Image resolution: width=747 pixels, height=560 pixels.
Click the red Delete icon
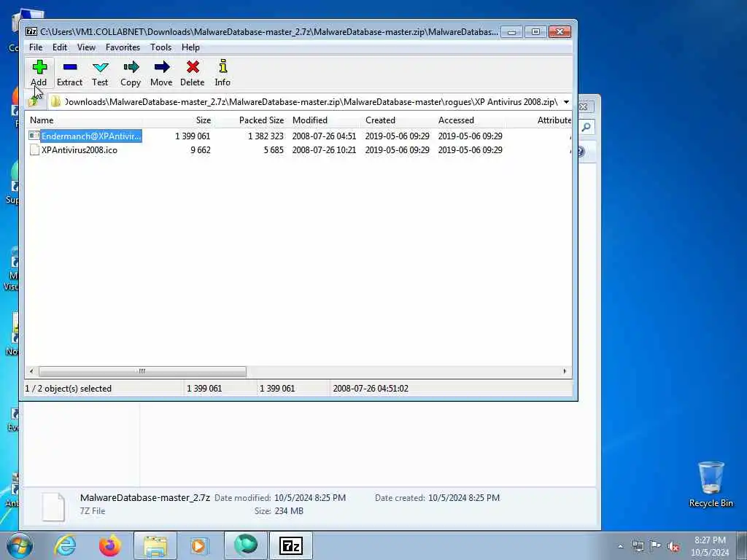pos(193,67)
